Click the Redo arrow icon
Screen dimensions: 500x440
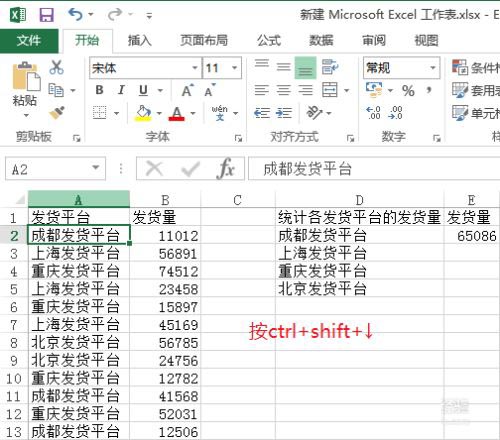(115, 15)
